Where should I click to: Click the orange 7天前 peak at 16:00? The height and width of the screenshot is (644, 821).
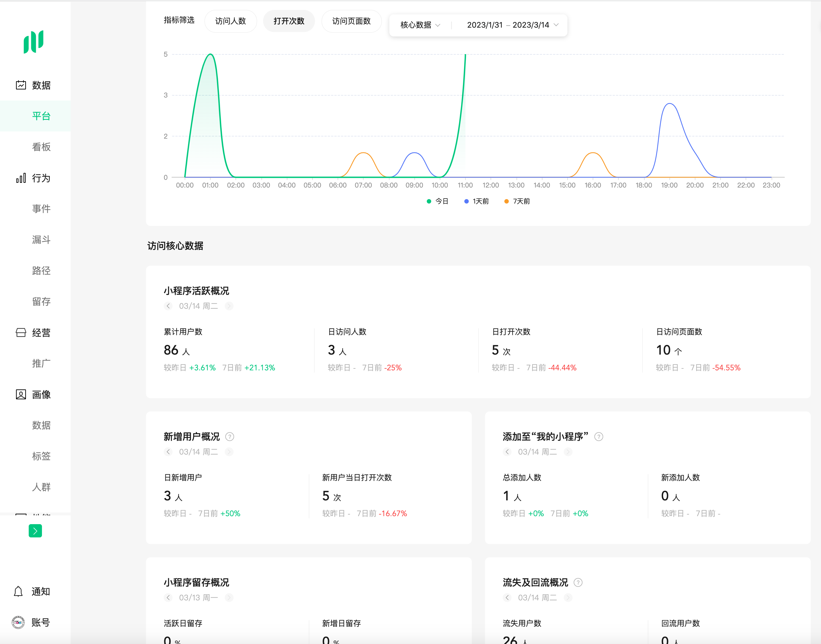[593, 153]
